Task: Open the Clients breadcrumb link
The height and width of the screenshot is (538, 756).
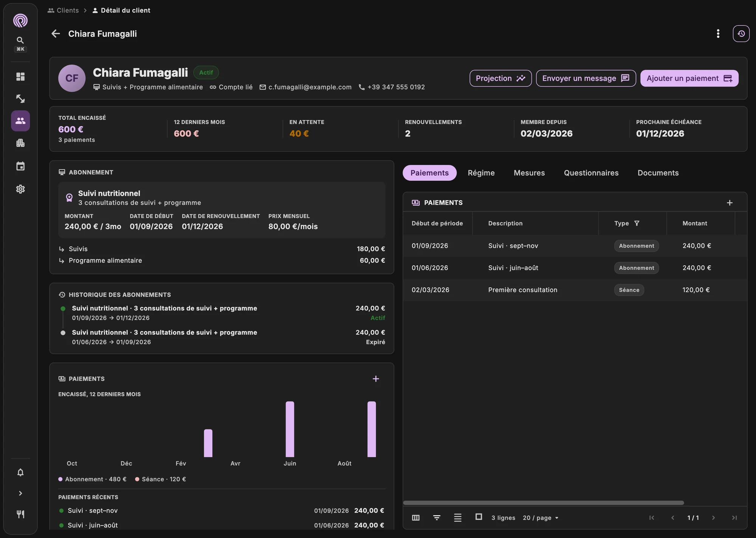Action: pyautogui.click(x=63, y=10)
